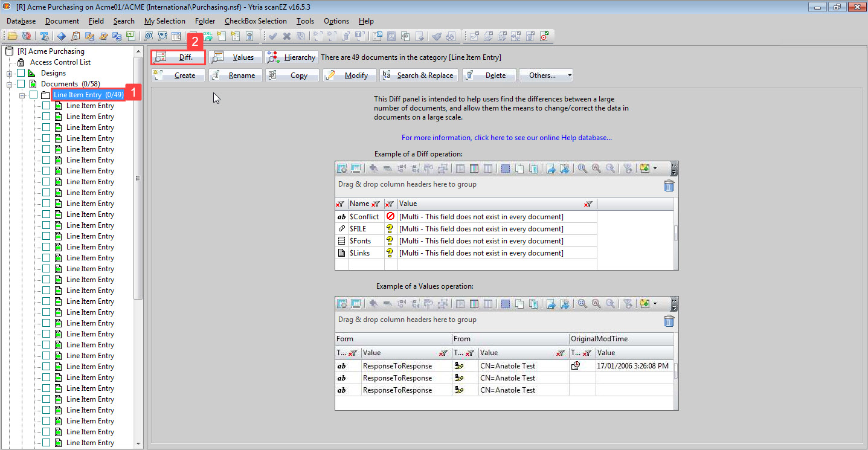Screen dimensions: 868x450
Task: Click the @-formula toolbar icon
Action: [x=149, y=36]
